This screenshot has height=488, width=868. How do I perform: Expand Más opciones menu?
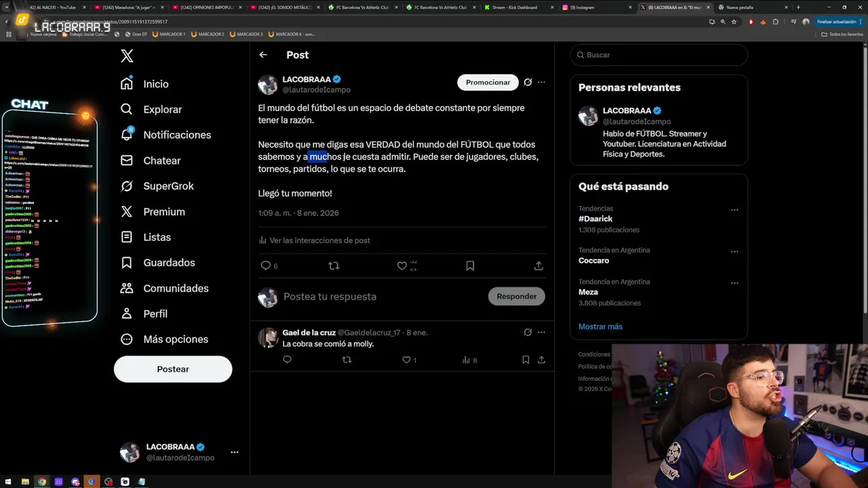pyautogui.click(x=164, y=339)
